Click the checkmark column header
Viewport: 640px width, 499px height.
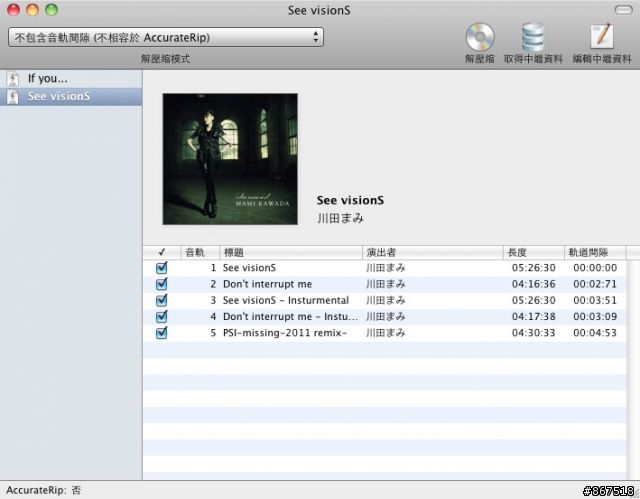(162, 253)
